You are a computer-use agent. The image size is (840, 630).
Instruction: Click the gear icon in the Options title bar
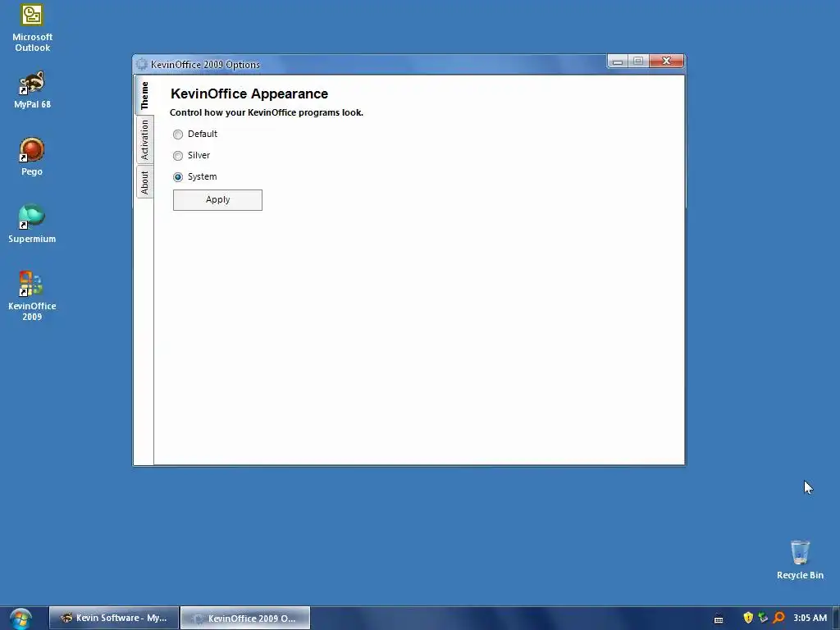tap(142, 64)
